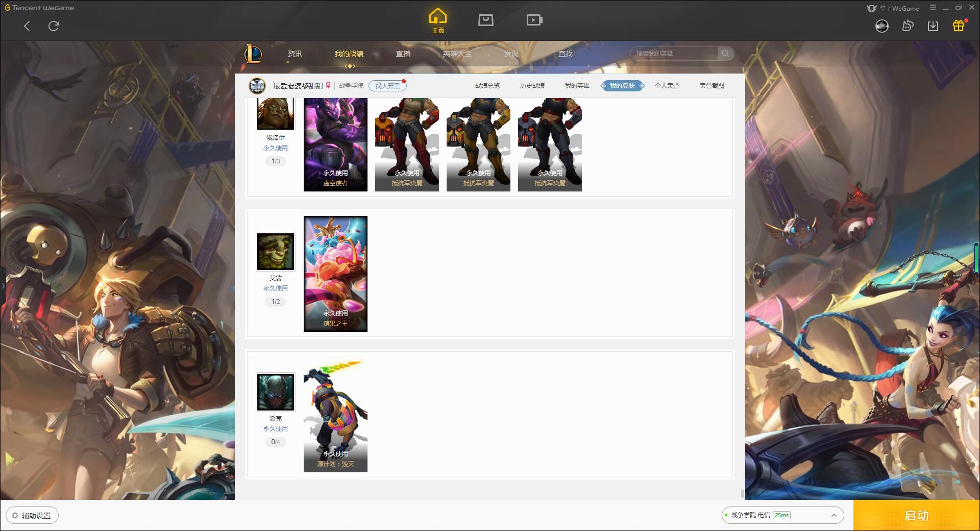Expand the 战争学院 电信 server dropdown
Screen dimensions: 980x531
click(782, 515)
